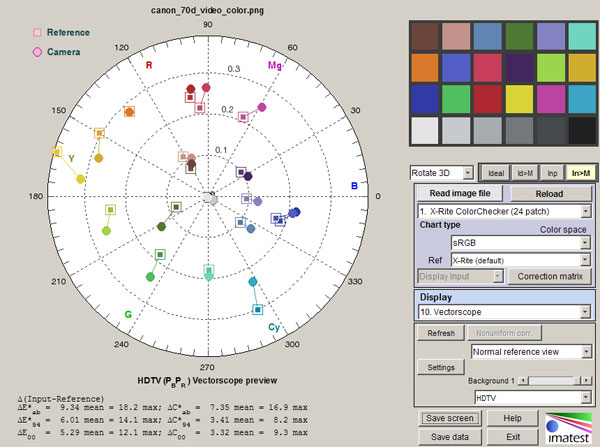Toggle the Inp view button

point(552,173)
